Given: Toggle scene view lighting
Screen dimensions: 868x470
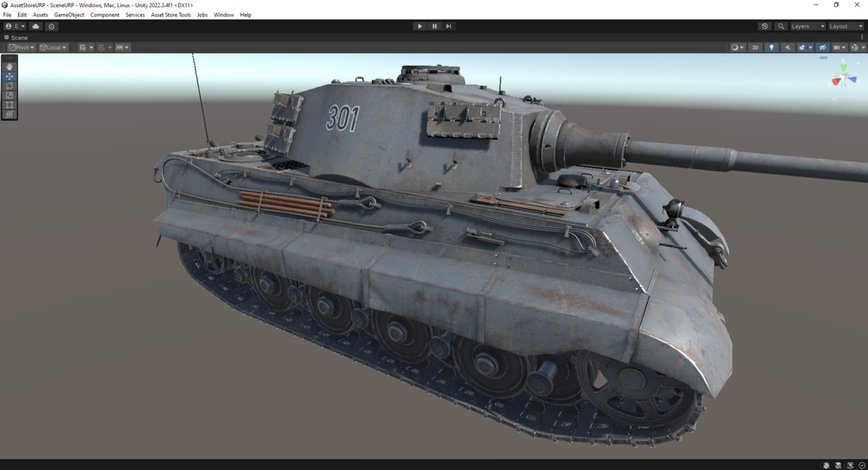Looking at the screenshot, I should pyautogui.click(x=771, y=47).
